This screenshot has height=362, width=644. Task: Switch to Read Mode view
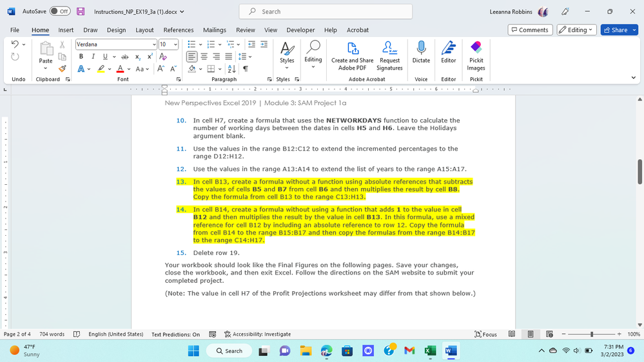click(512, 334)
